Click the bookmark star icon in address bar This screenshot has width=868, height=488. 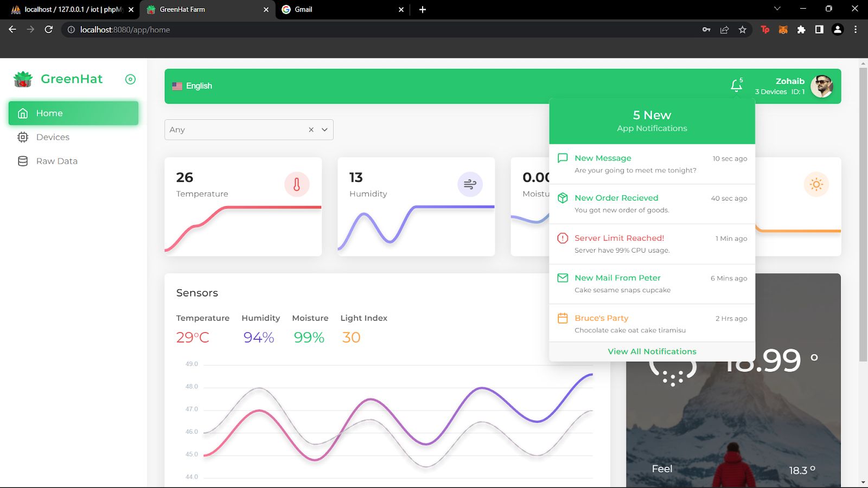point(742,30)
